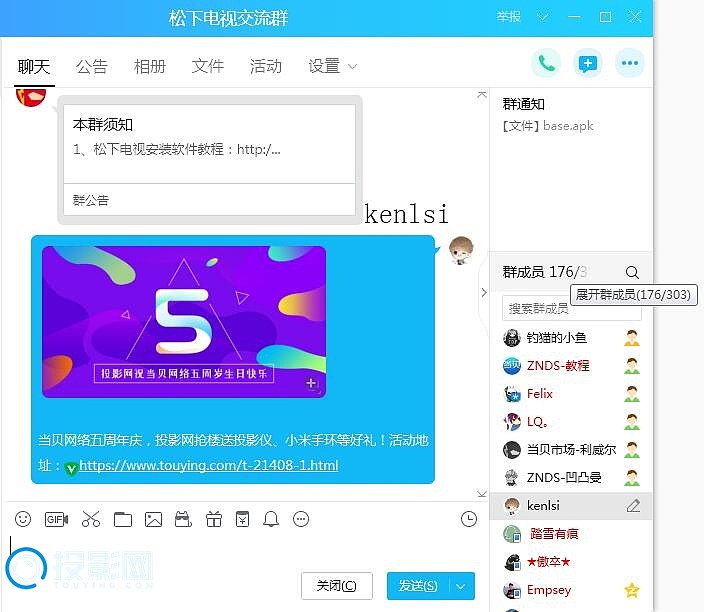Open the touying.com activity link
This screenshot has width=704, height=612.
coord(208,466)
